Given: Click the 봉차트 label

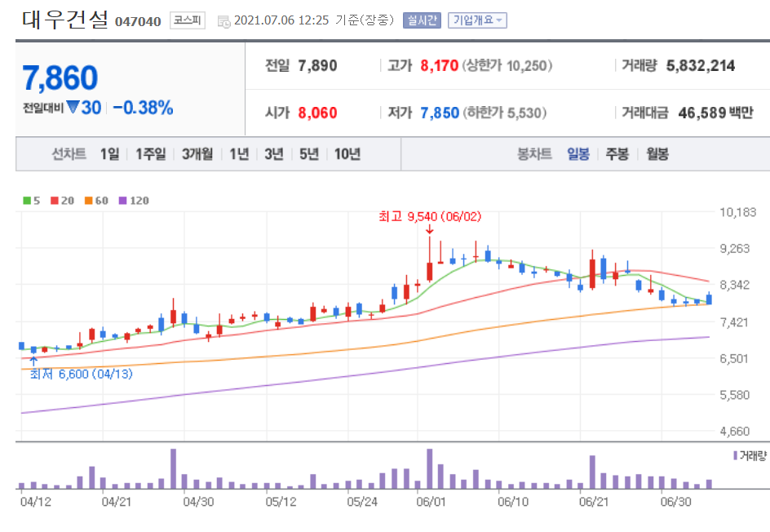Looking at the screenshot, I should (534, 154).
